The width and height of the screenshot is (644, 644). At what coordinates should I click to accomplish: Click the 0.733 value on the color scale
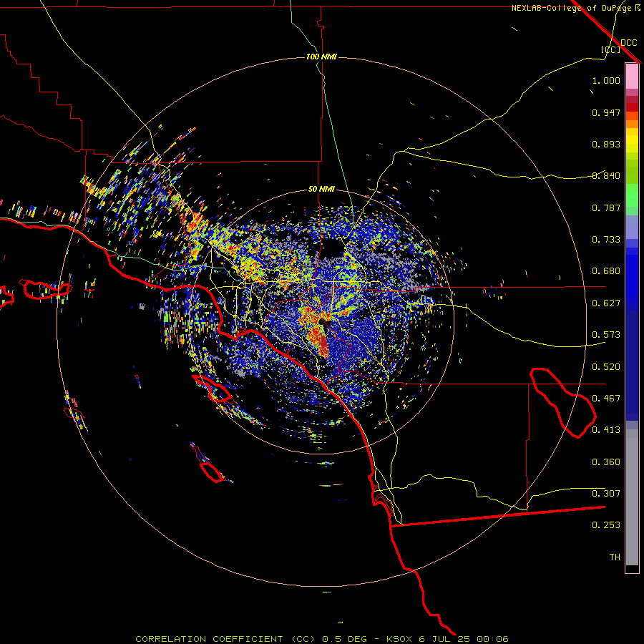click(606, 240)
